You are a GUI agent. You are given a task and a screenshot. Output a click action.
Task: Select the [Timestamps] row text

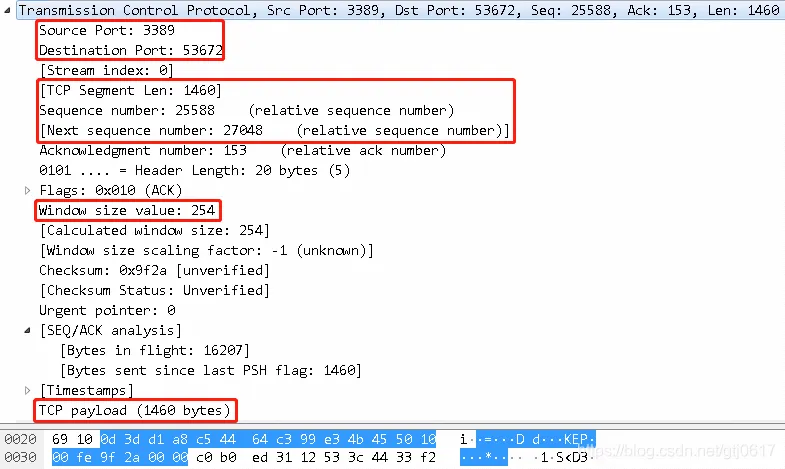click(87, 390)
